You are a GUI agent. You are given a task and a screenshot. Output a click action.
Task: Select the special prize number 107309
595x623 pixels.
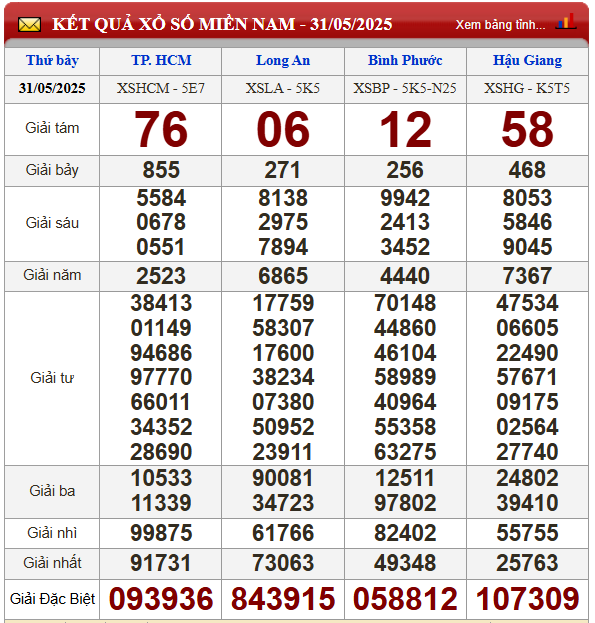click(x=527, y=599)
